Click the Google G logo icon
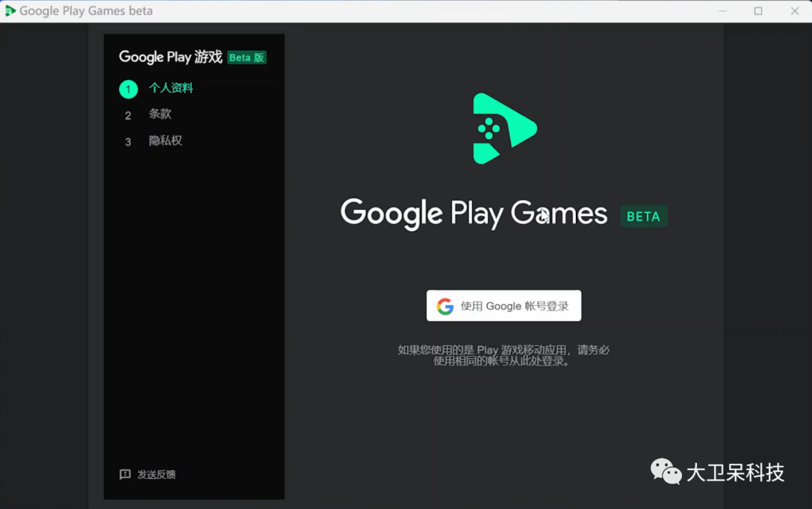The height and width of the screenshot is (509, 812). [x=445, y=306]
